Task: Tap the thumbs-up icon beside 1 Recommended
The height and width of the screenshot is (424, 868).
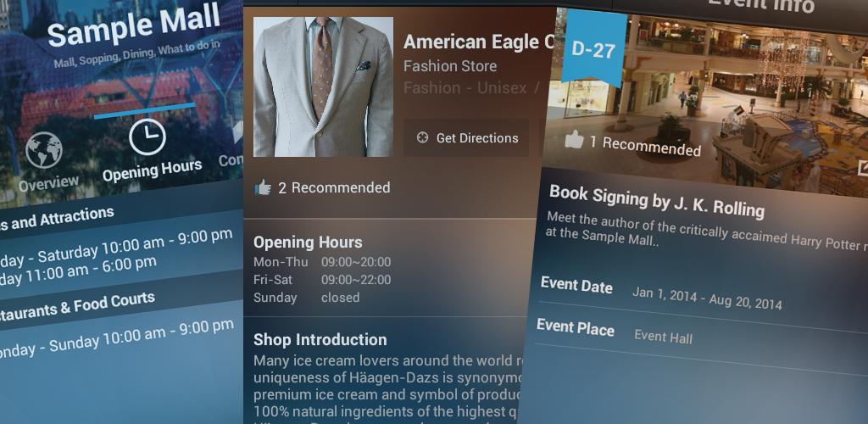Action: click(574, 139)
